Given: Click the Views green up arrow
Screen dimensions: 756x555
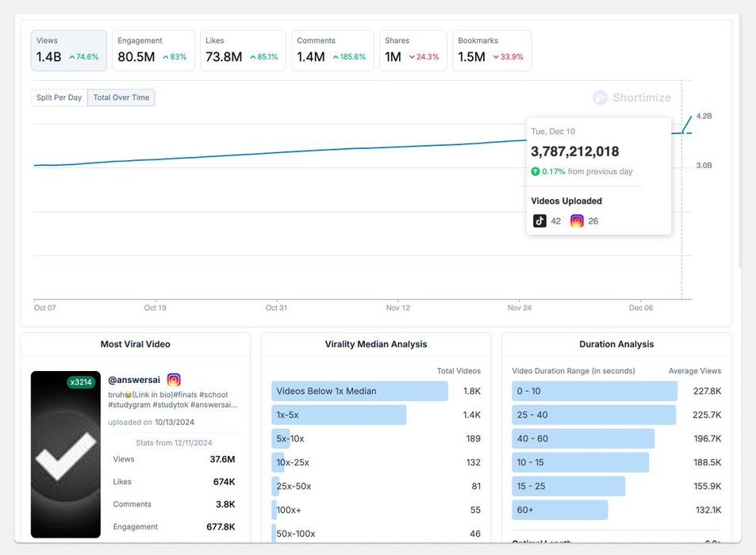Looking at the screenshot, I should point(71,57).
